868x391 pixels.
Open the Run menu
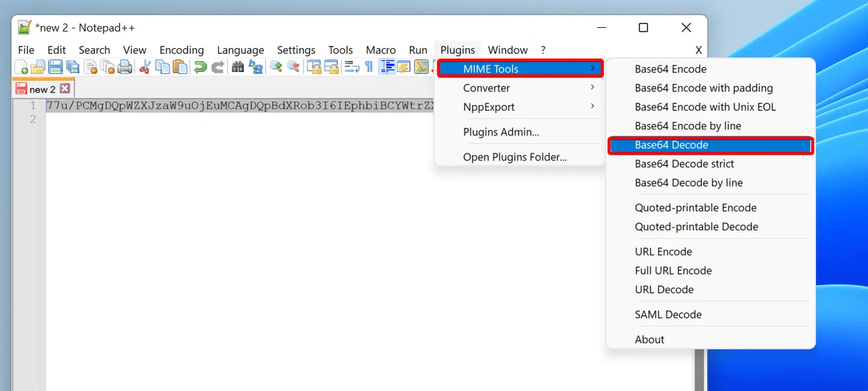pos(418,50)
